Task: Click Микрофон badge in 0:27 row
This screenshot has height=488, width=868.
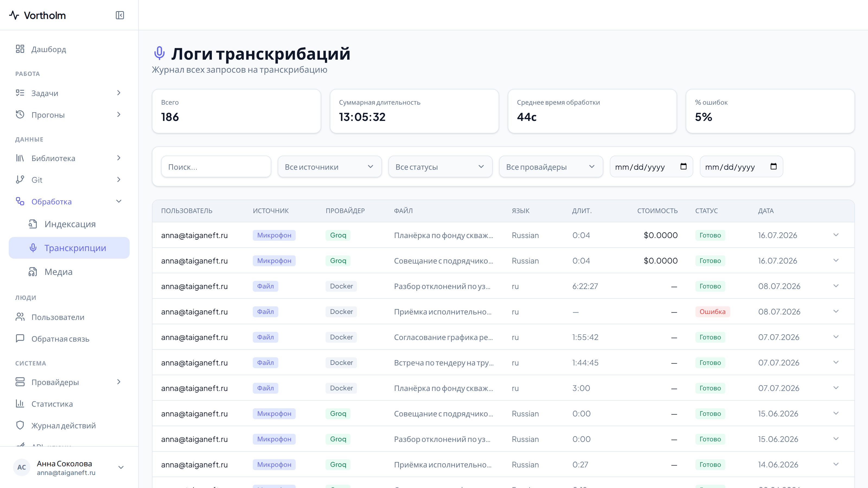Action: point(274,464)
